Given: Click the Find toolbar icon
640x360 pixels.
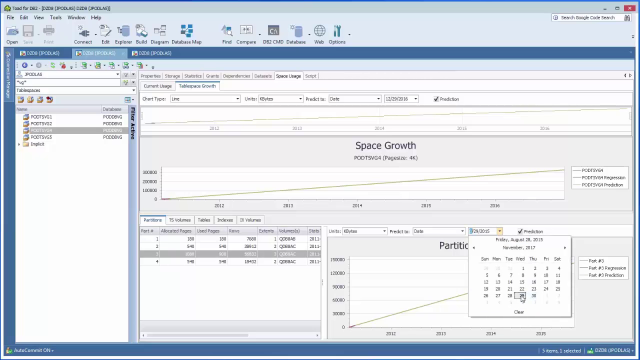Looking at the screenshot, I should 227,35.
